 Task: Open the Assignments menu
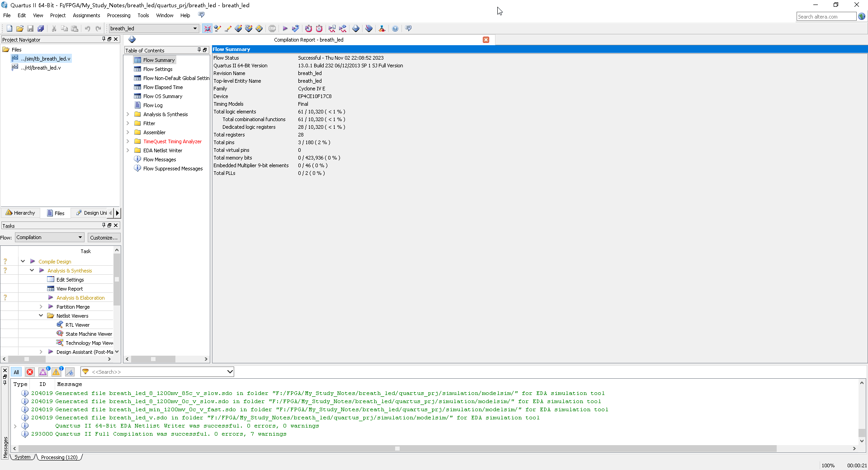[86, 15]
